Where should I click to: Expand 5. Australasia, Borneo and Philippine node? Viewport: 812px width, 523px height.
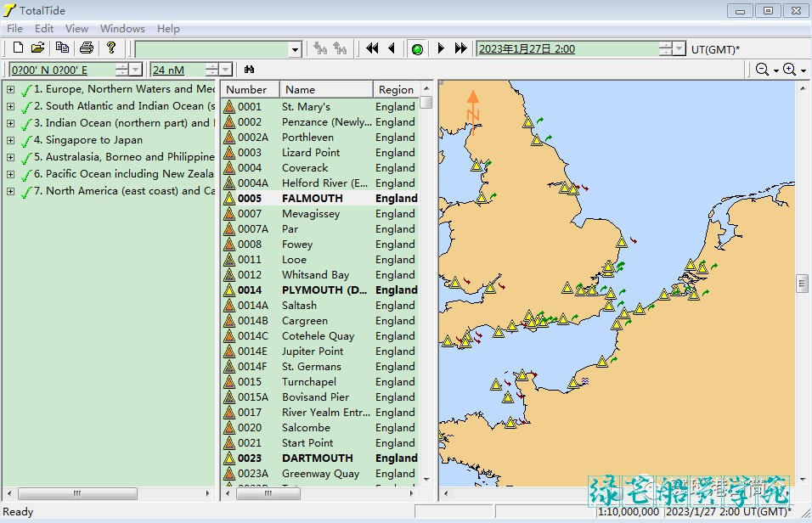pos(10,157)
